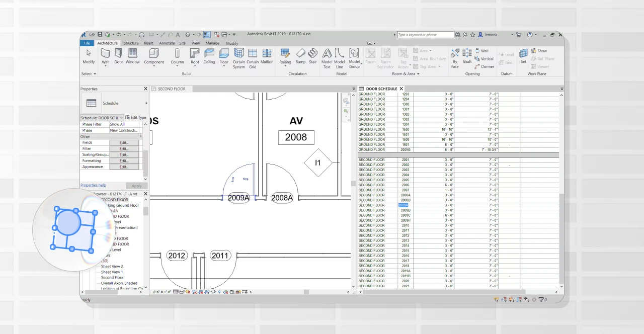Close the Properties panel
This screenshot has width=644, height=334.
click(x=146, y=89)
